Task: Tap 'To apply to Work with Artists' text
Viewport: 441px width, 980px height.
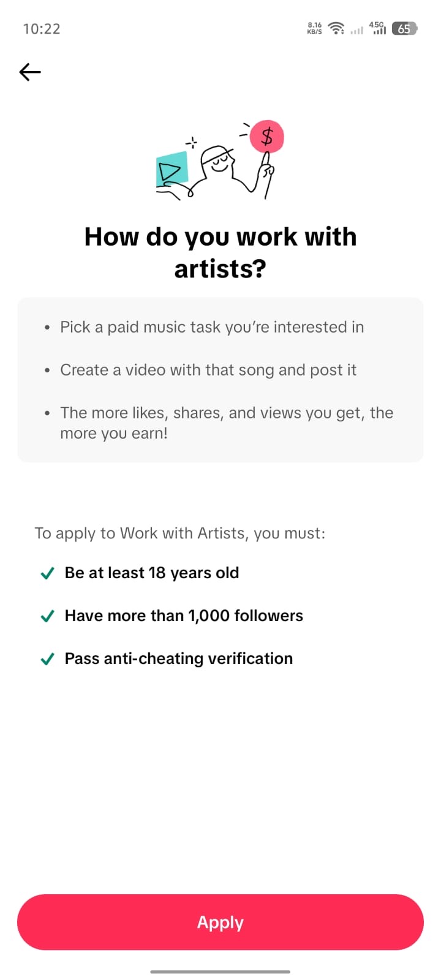Action: (x=179, y=533)
